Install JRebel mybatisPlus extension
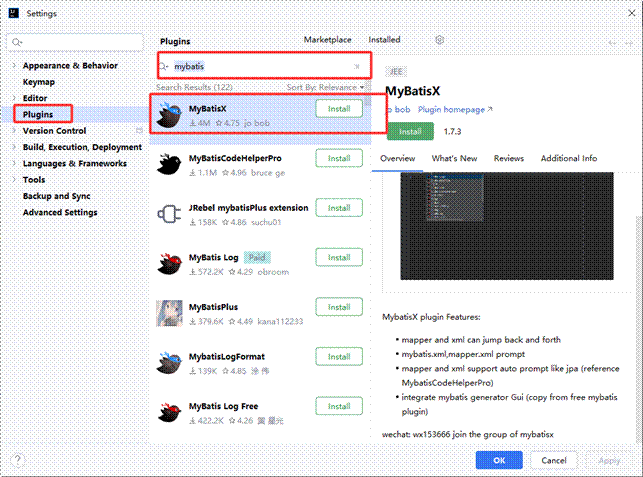The height and width of the screenshot is (477, 643). point(339,208)
